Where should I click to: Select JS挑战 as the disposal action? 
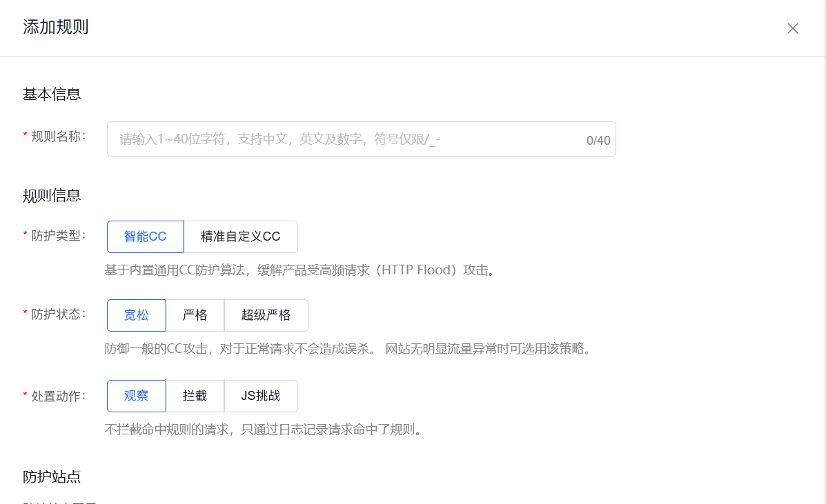(x=262, y=396)
